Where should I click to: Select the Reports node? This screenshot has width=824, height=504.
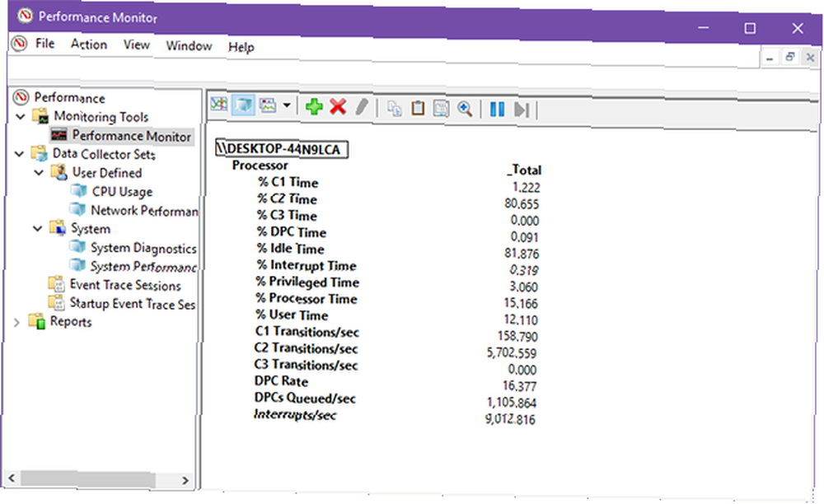coord(71,321)
